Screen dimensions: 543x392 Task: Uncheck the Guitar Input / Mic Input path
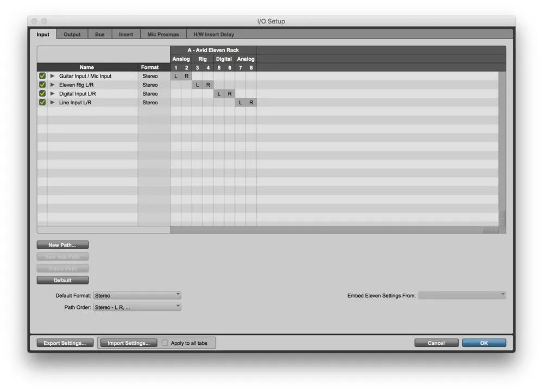42,76
